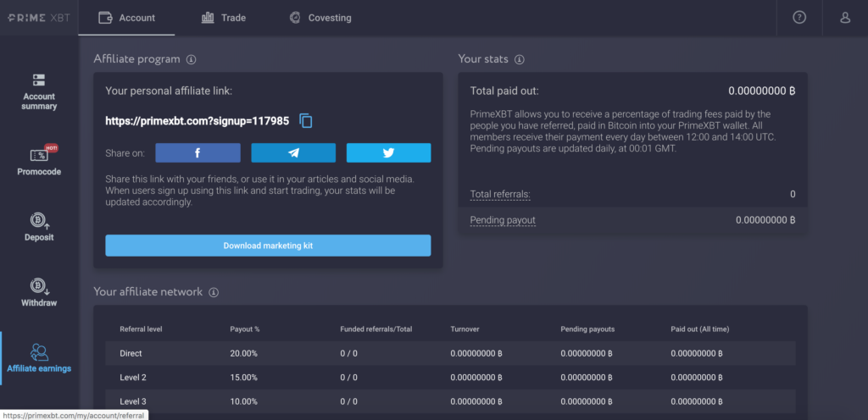Select the Level 2 row label

[133, 378]
